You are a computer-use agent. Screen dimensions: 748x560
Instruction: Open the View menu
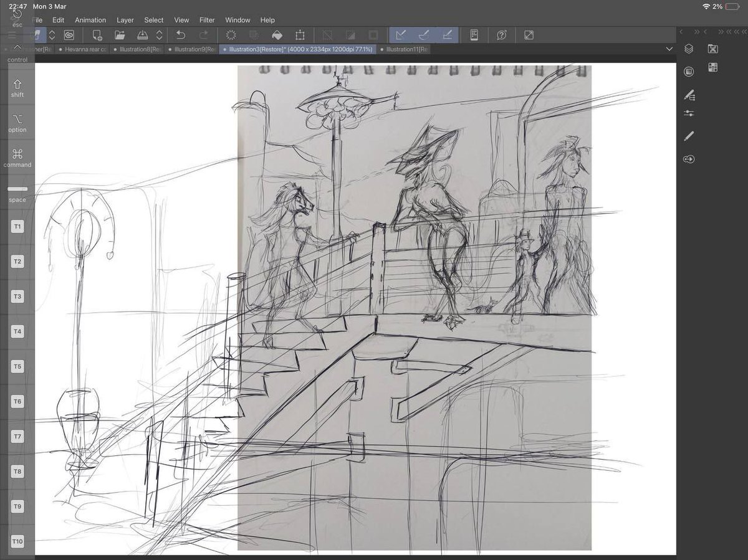tap(181, 20)
